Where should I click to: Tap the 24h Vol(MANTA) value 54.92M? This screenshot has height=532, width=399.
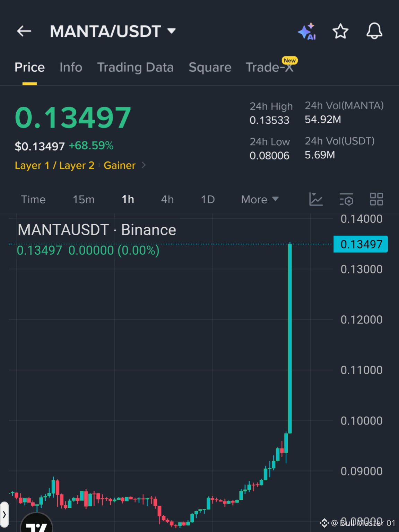click(x=323, y=119)
